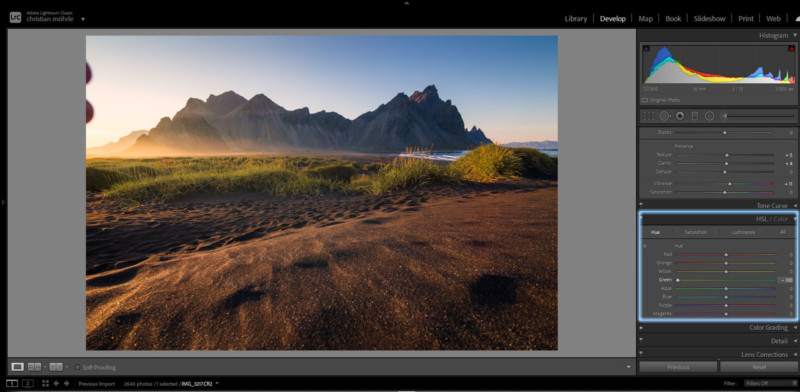This screenshot has width=800, height=392.
Task: Click the Reset button
Action: pyautogui.click(x=759, y=367)
